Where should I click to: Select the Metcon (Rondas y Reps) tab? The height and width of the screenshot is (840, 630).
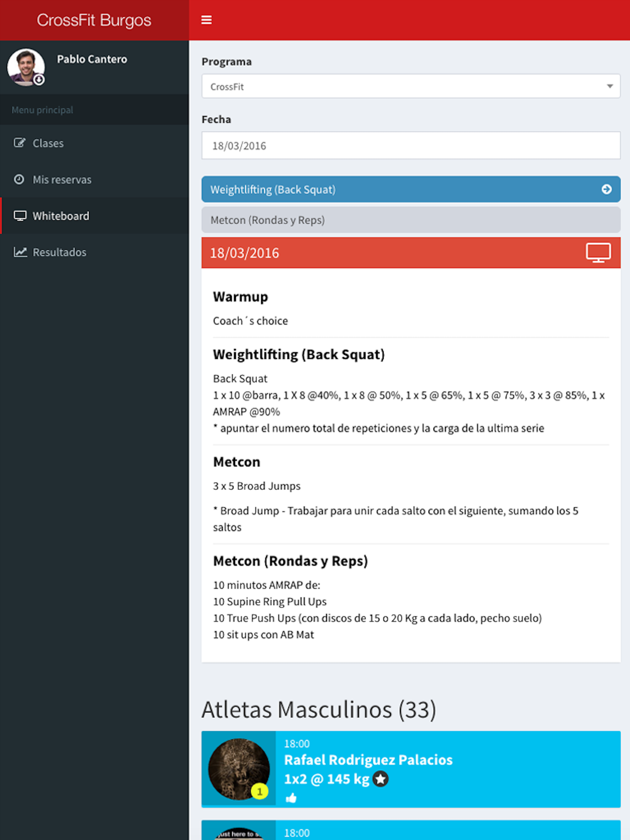[411, 220]
